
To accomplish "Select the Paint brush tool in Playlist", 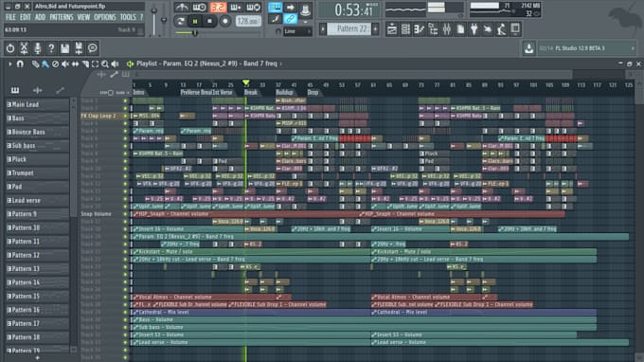I will [x=45, y=64].
